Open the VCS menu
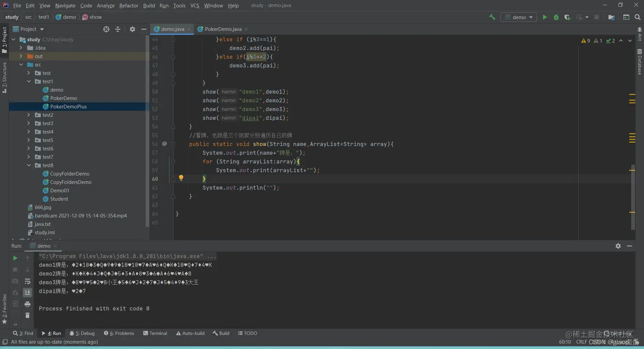The height and width of the screenshot is (349, 644). click(x=195, y=6)
